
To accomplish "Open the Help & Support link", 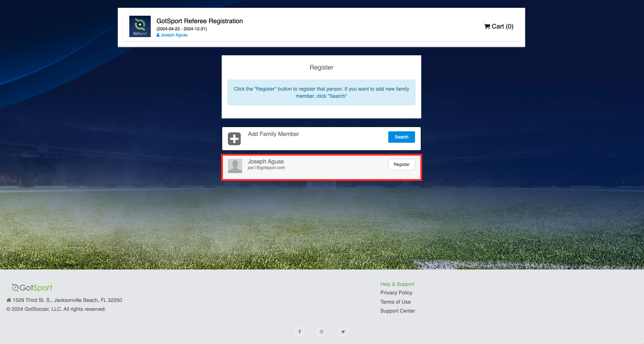I will click(397, 284).
